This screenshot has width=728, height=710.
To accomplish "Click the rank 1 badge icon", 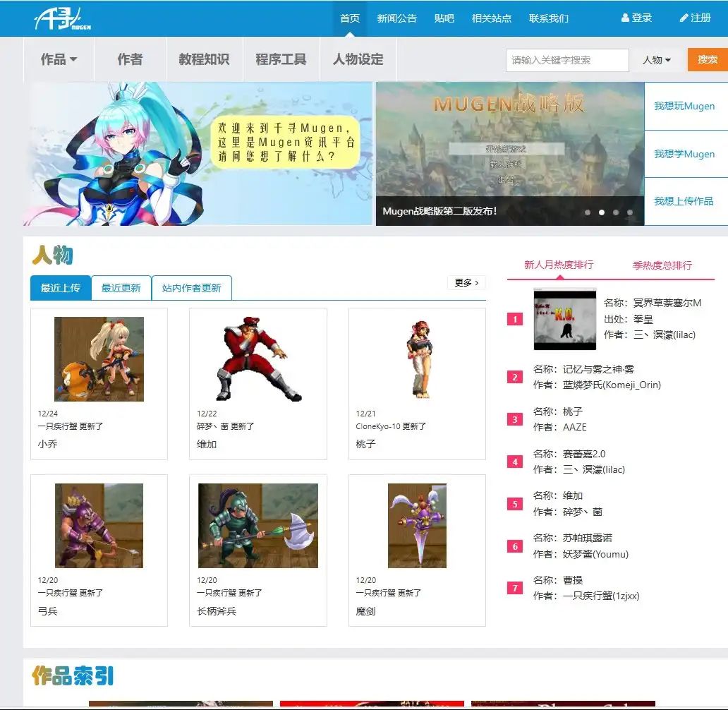I will [x=515, y=319].
